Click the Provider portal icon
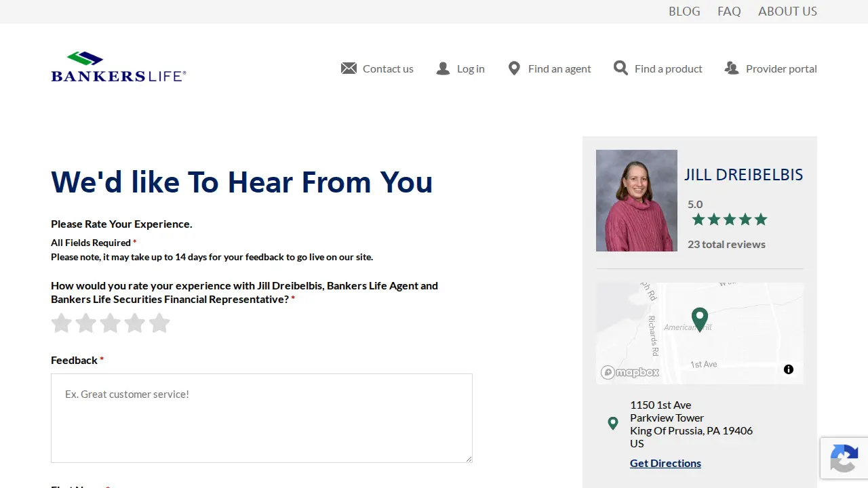Image resolution: width=868 pixels, height=488 pixels. (x=731, y=68)
